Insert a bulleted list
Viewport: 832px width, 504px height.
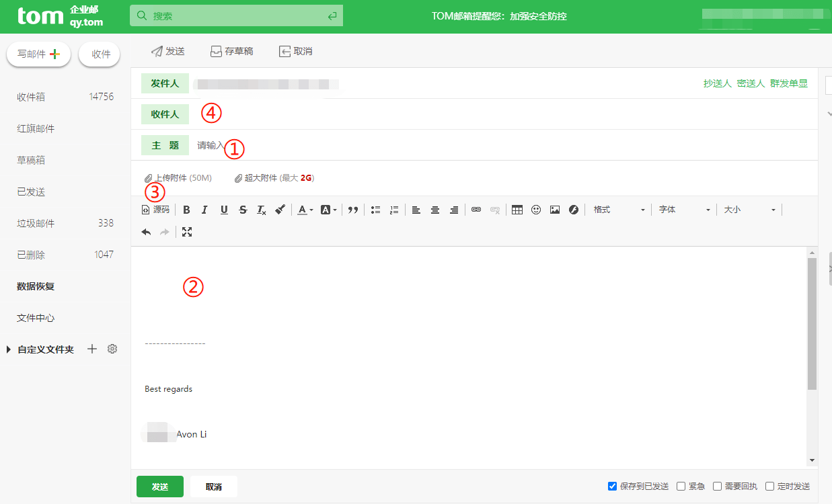(376, 210)
